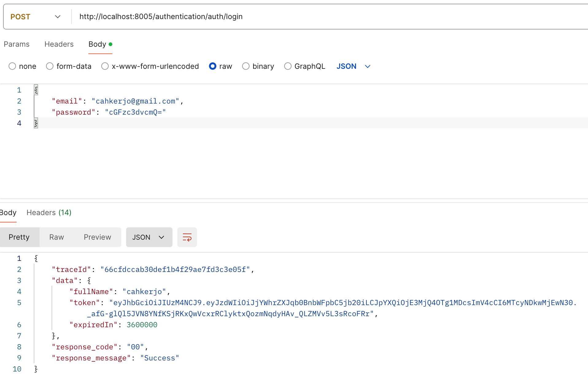Switch response view to Preview
588x381 pixels.
[x=97, y=237]
